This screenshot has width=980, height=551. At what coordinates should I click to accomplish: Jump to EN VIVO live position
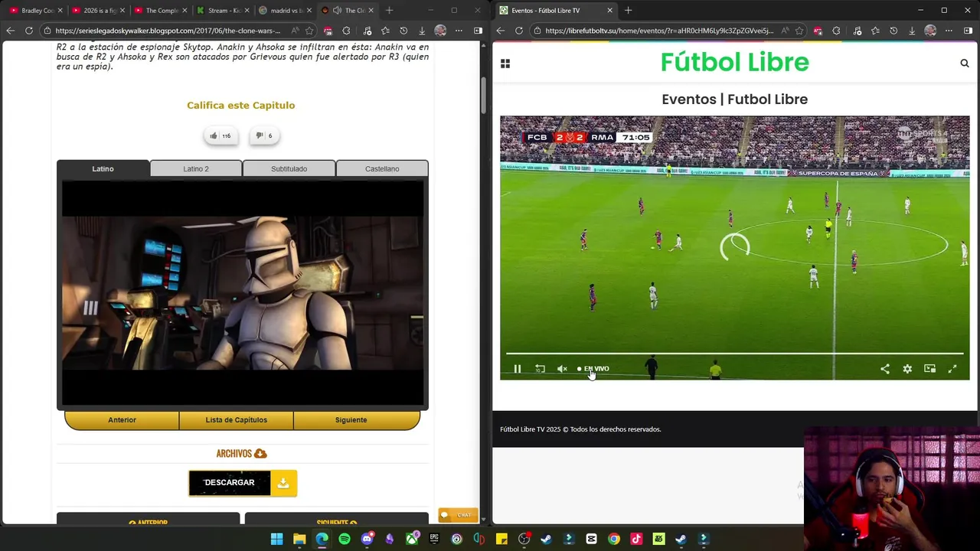593,369
